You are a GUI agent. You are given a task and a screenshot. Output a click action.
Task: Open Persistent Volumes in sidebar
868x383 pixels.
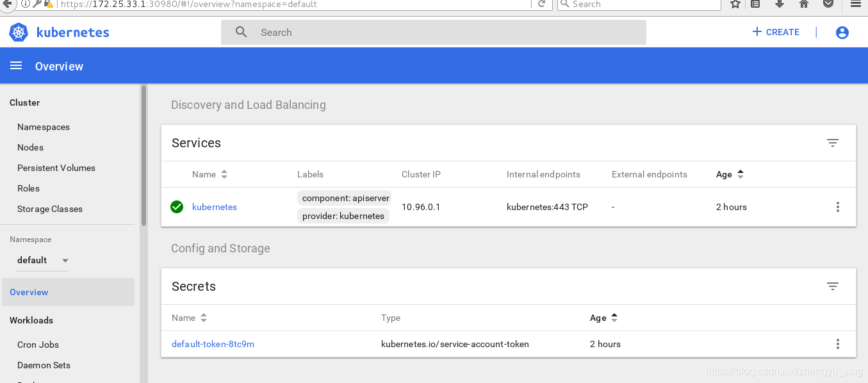tap(56, 168)
